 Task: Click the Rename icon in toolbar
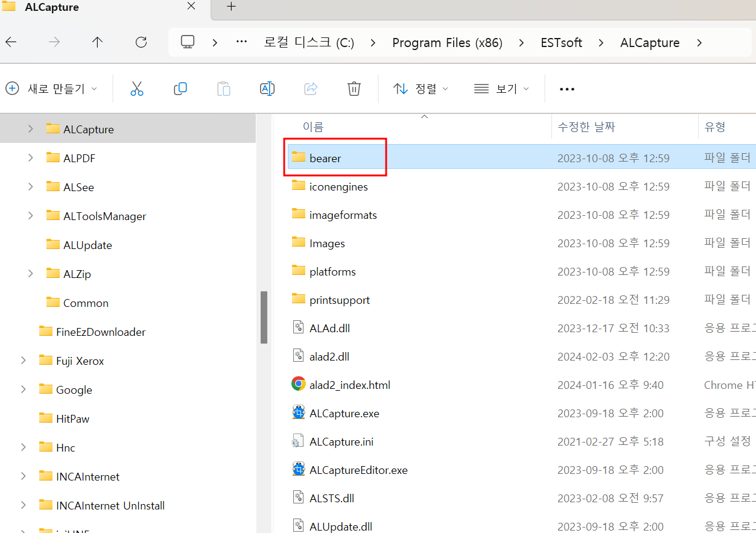267,89
